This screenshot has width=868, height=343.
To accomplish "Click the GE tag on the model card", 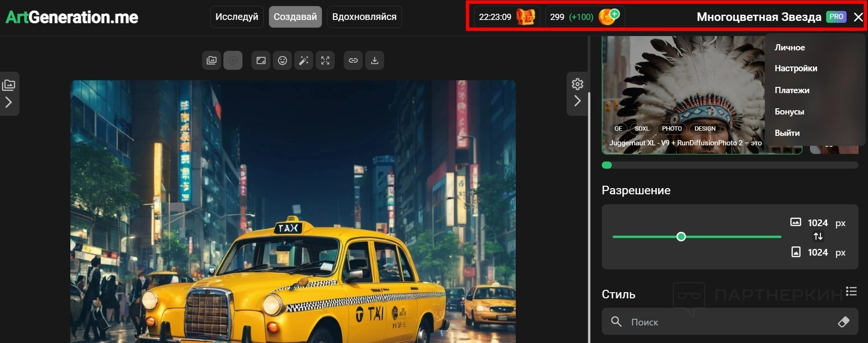I will click(x=618, y=129).
